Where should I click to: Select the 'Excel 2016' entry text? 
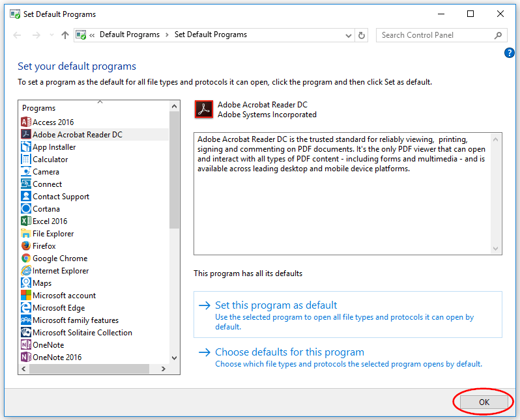click(50, 221)
